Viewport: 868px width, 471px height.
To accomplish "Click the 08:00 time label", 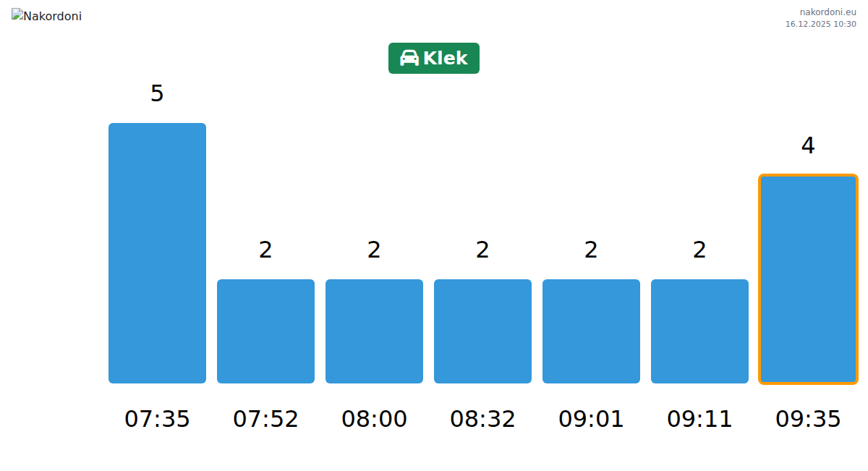I will 374,419.
